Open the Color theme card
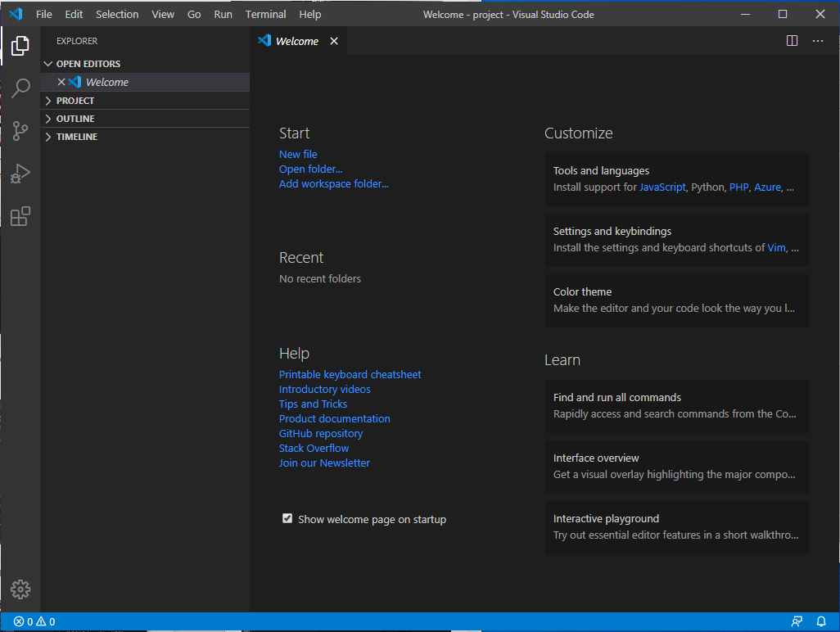Image resolution: width=840 pixels, height=632 pixels. (x=676, y=300)
